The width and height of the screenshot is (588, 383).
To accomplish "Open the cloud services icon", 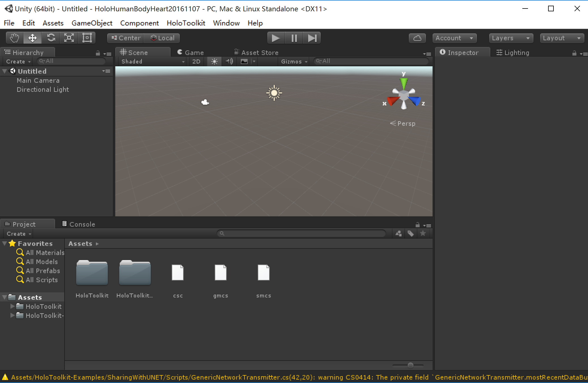I will (x=417, y=38).
